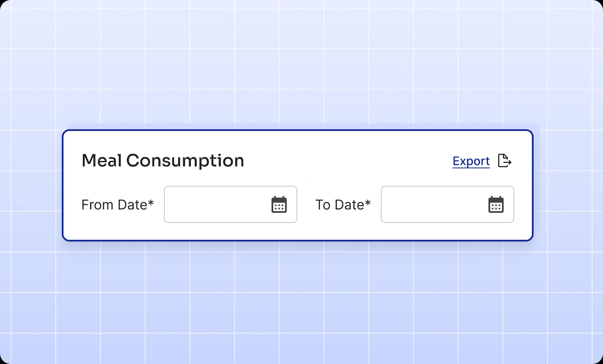This screenshot has height=364, width=603.
Task: Select the From Date date-picker calendar symbol
Action: (x=279, y=205)
